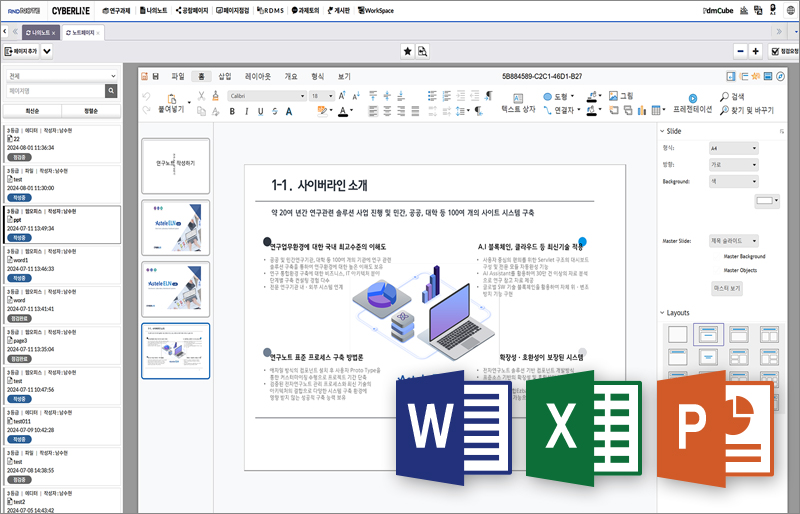Insert a numbered list

[x=446, y=95]
